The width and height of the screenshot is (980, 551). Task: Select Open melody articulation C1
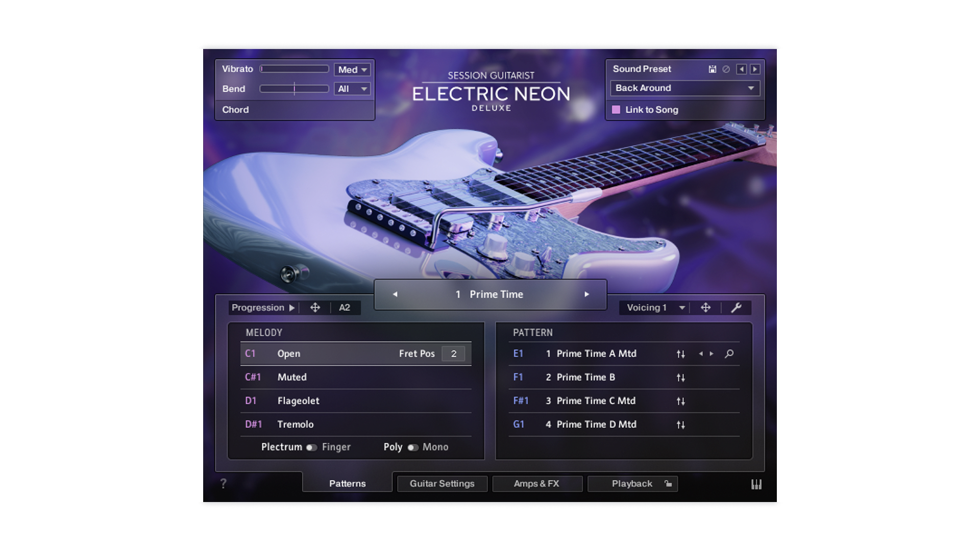coord(356,354)
